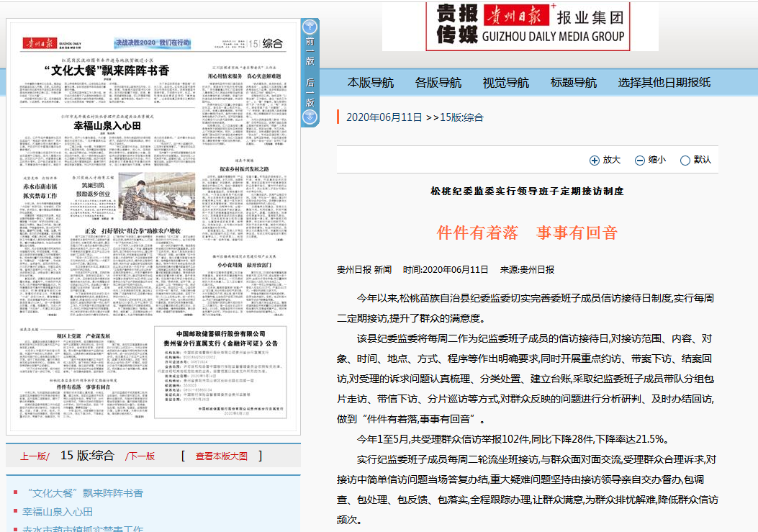This screenshot has height=532, width=758.
Task: Click the previous-page up arrow icon
Action: point(310,27)
